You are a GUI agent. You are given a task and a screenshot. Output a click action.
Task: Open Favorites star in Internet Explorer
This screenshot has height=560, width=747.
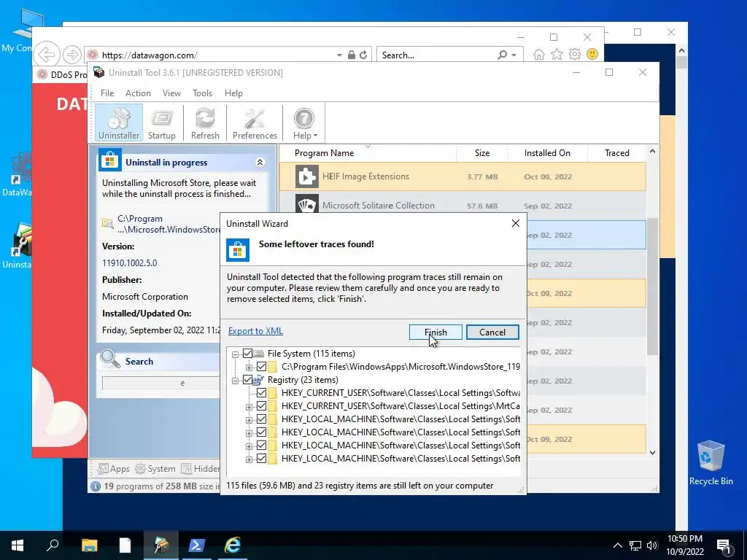(557, 54)
